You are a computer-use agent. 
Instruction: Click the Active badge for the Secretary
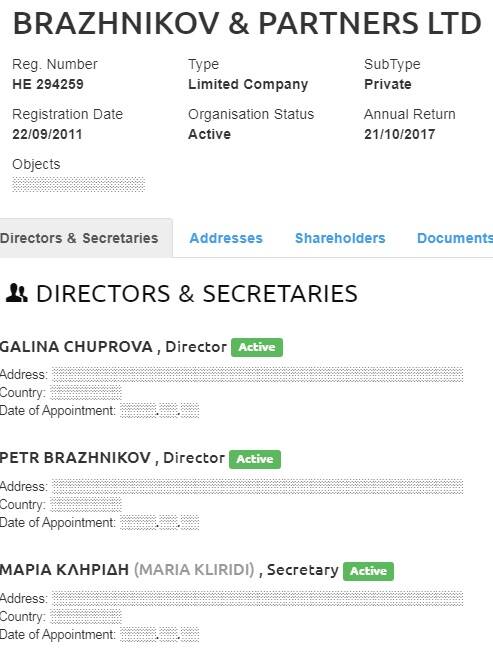tap(368, 571)
